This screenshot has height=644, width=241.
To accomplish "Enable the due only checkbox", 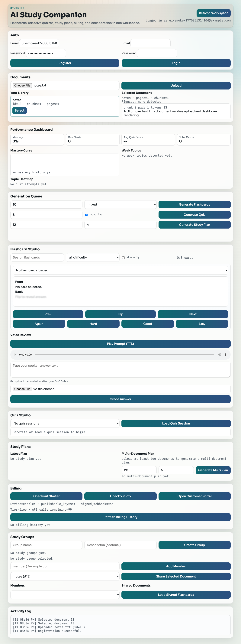I will (123, 258).
